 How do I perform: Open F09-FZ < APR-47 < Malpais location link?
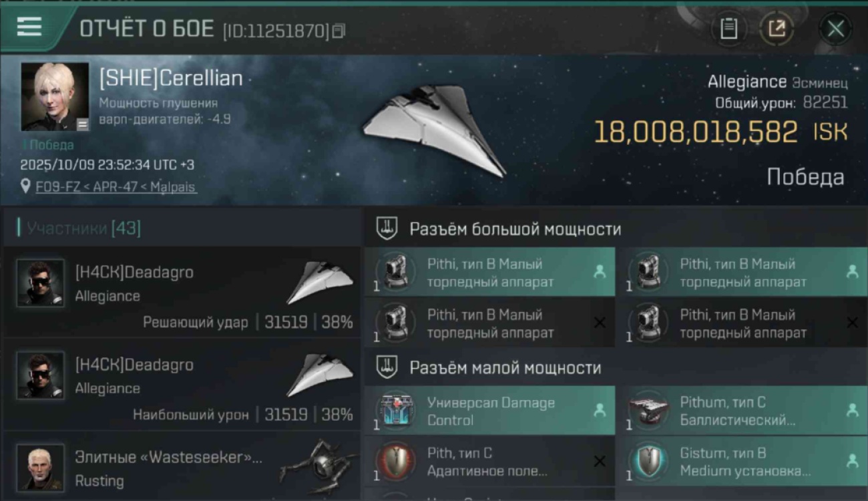click(x=116, y=187)
